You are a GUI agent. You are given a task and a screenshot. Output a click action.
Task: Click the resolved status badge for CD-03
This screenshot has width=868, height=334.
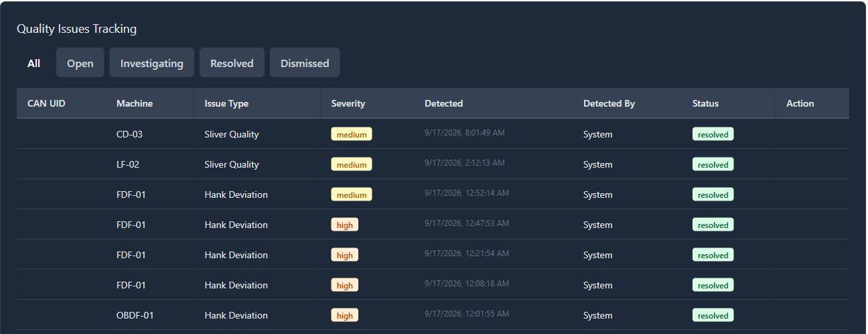[713, 134]
